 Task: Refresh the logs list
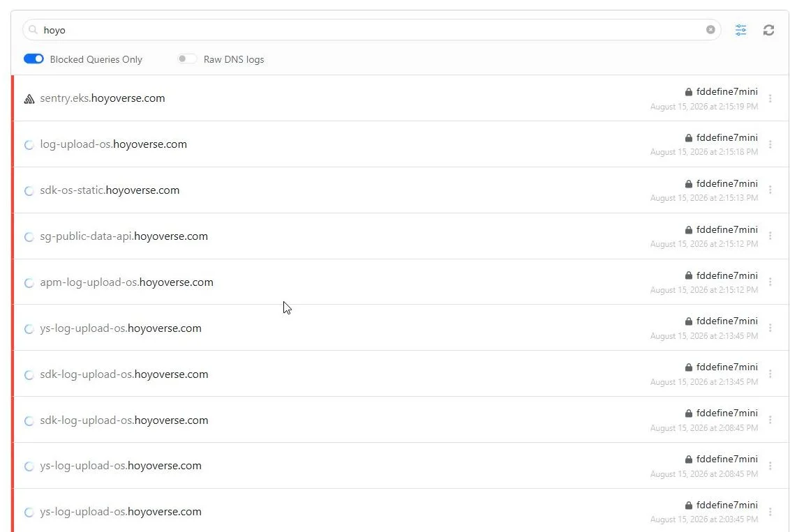[768, 30]
